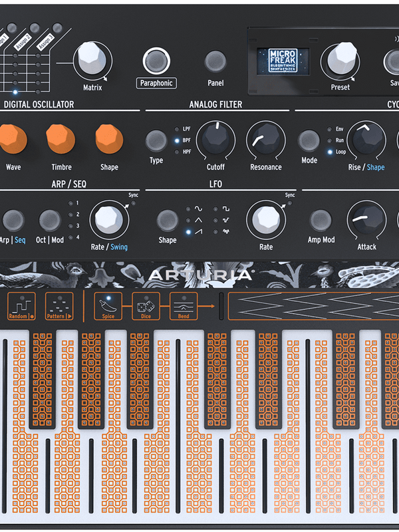The width and height of the screenshot is (399, 532).
Task: Select the Run mode LED
Action: [329, 140]
